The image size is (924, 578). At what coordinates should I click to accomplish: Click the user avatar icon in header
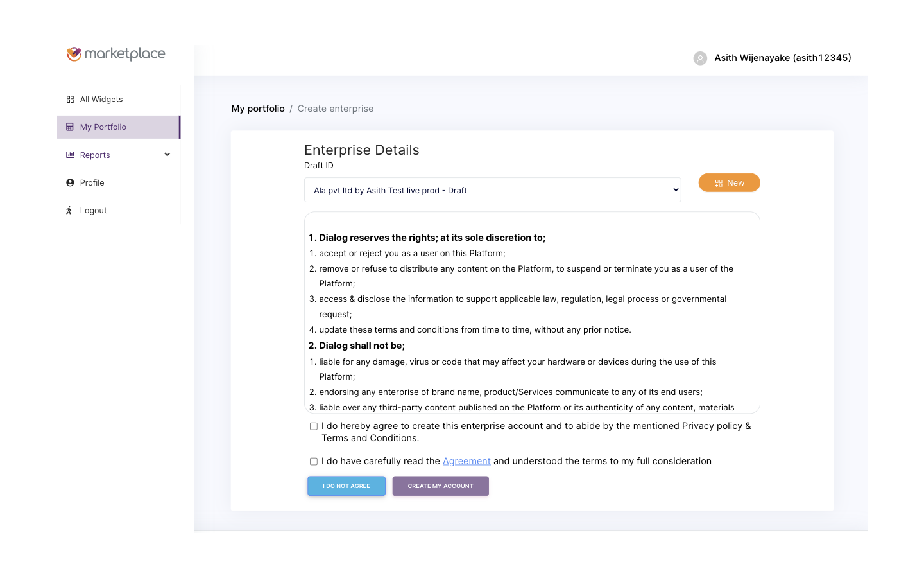700,58
